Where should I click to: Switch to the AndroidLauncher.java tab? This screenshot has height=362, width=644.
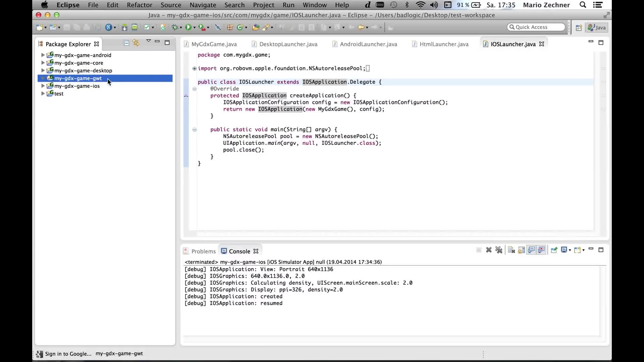point(368,44)
